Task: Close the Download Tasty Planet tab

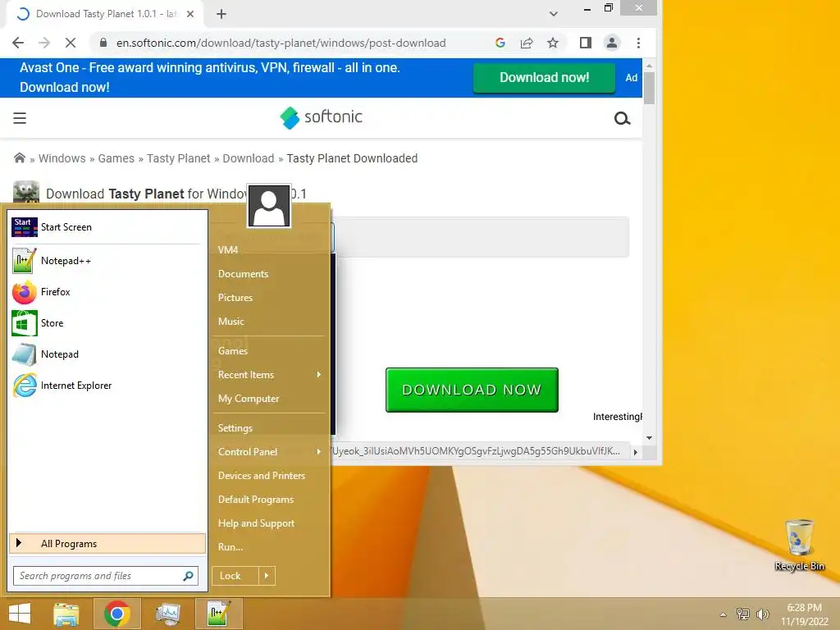Action: pos(190,14)
